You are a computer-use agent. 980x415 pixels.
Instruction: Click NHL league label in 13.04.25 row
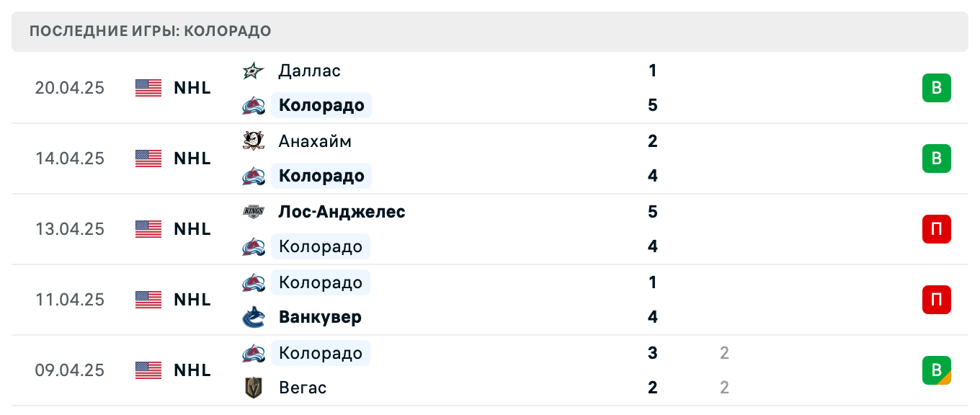192,229
